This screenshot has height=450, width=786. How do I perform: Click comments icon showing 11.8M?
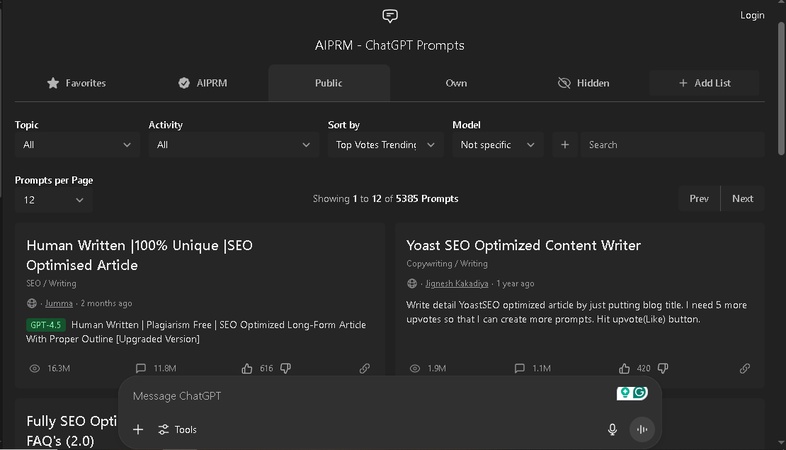tap(140, 368)
